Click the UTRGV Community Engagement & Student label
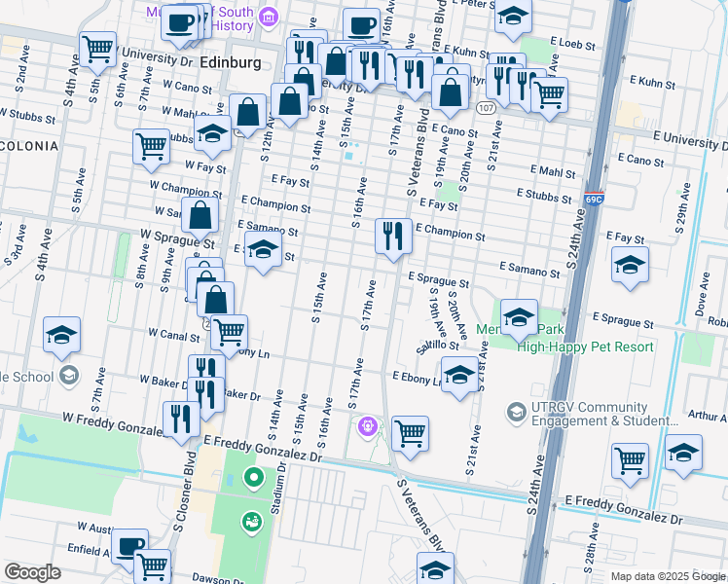This screenshot has width=728, height=584. pos(604,414)
